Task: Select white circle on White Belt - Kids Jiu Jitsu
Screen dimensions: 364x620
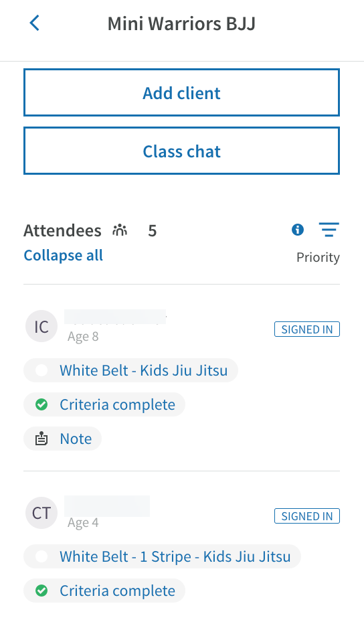Action: point(41,370)
